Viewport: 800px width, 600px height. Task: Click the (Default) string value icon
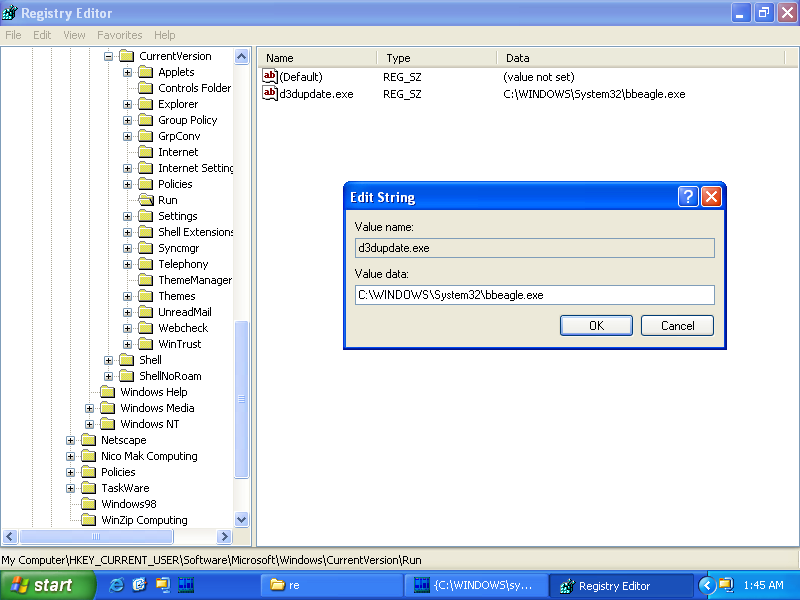269,77
